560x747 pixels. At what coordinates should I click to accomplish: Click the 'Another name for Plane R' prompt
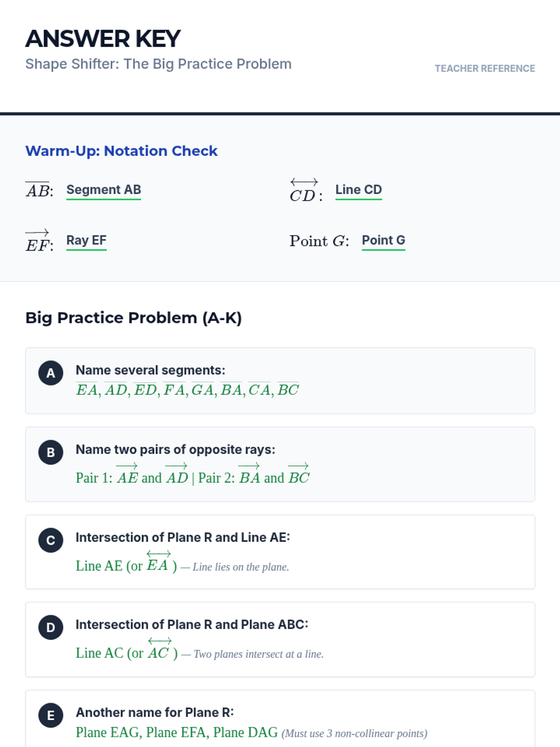pos(154,712)
